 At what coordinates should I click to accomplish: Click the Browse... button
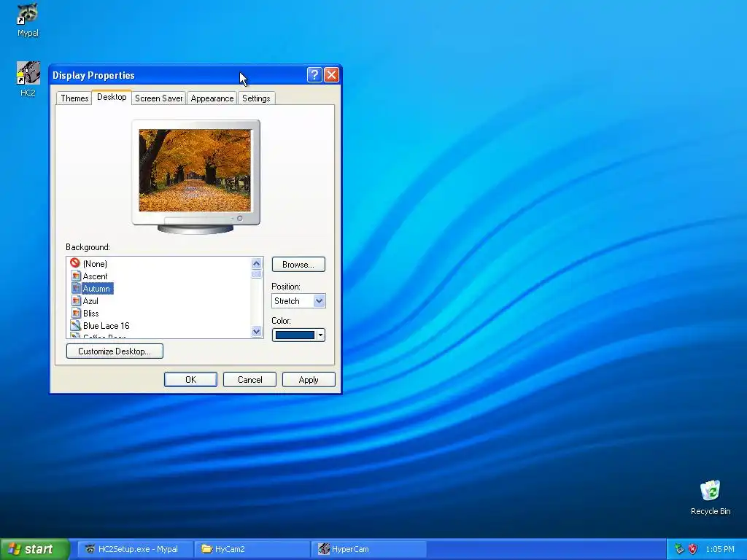[298, 264]
